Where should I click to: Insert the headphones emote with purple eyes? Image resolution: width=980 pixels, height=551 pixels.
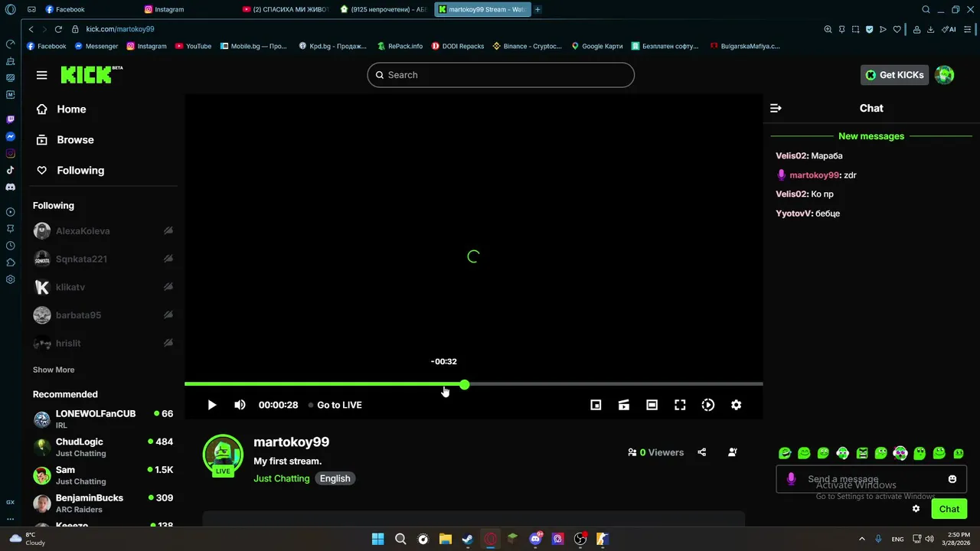click(900, 453)
